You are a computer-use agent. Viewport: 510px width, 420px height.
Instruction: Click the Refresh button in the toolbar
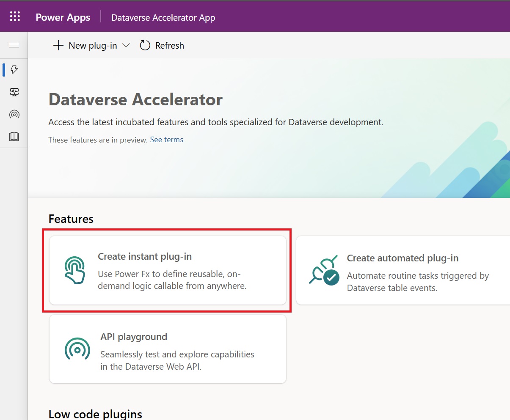pos(162,45)
